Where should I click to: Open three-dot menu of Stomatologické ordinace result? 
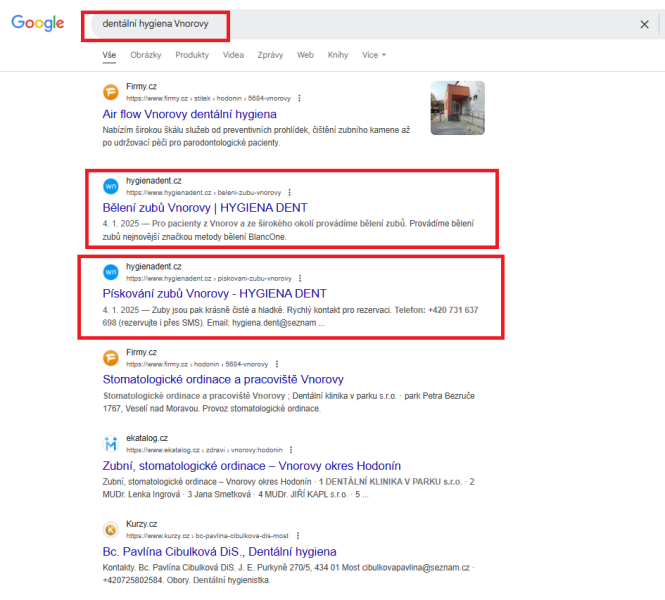pyautogui.click(x=277, y=364)
